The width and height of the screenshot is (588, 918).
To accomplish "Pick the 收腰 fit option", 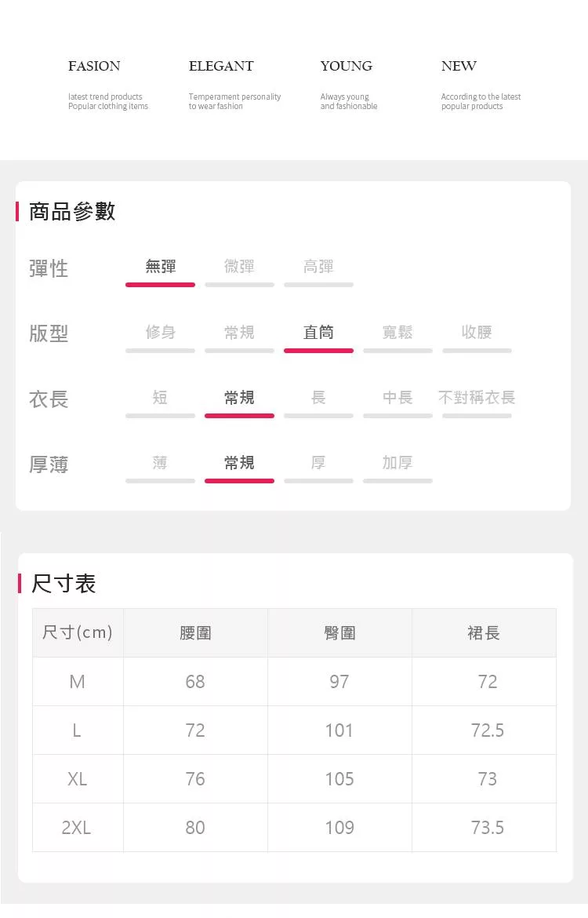I will (477, 333).
